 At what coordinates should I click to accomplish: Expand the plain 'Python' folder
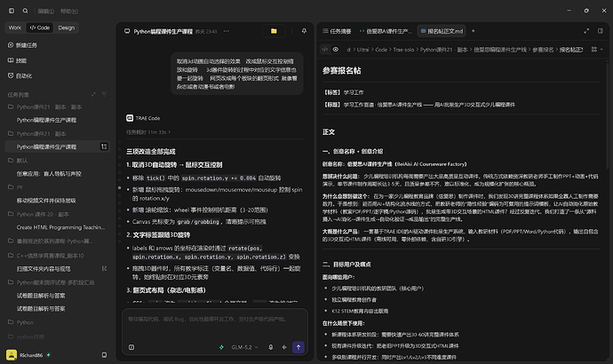[x=20, y=322]
